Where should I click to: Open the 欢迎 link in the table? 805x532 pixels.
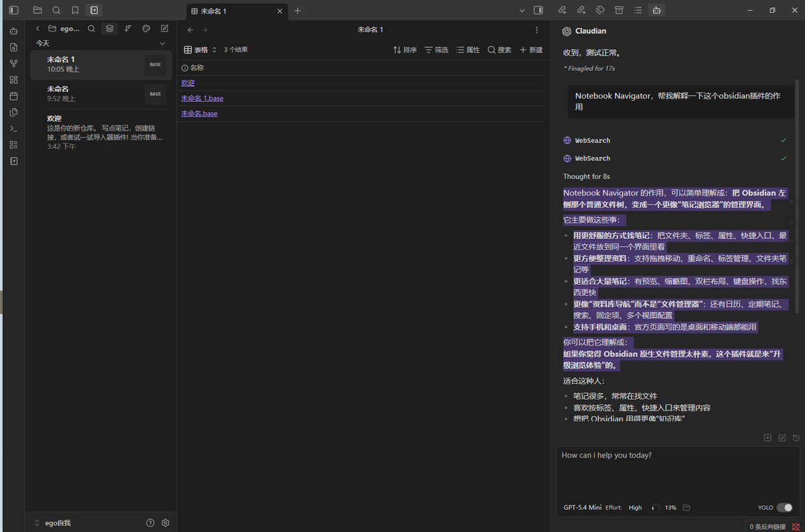tap(188, 83)
